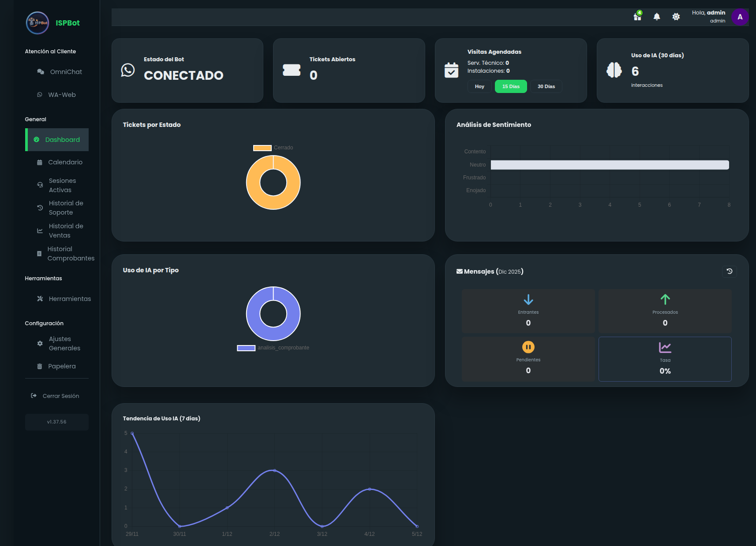Viewport: 756px width, 546px height.
Task: Click the history reset icon on the Mensajes card
Action: 730,271
